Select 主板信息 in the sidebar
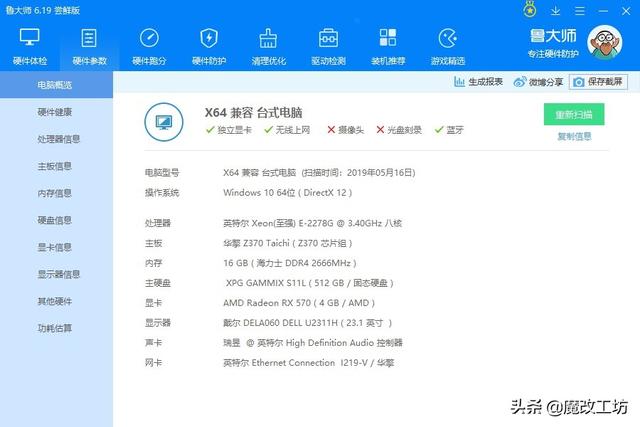Screen dimensions: 640x427 [56, 166]
